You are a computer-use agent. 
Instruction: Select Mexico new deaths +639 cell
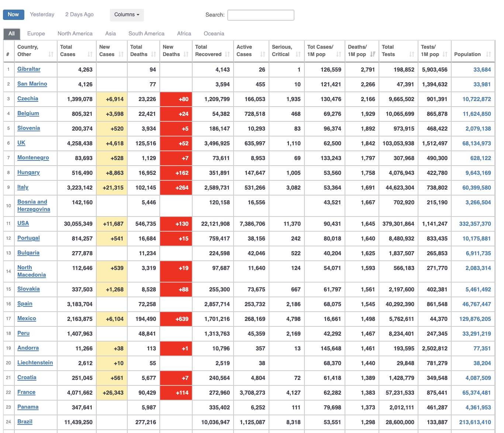tap(176, 319)
